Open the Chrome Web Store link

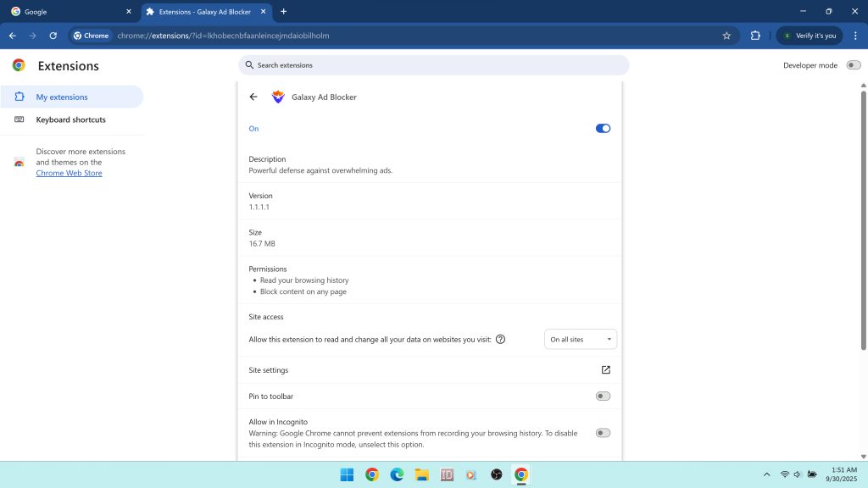69,173
